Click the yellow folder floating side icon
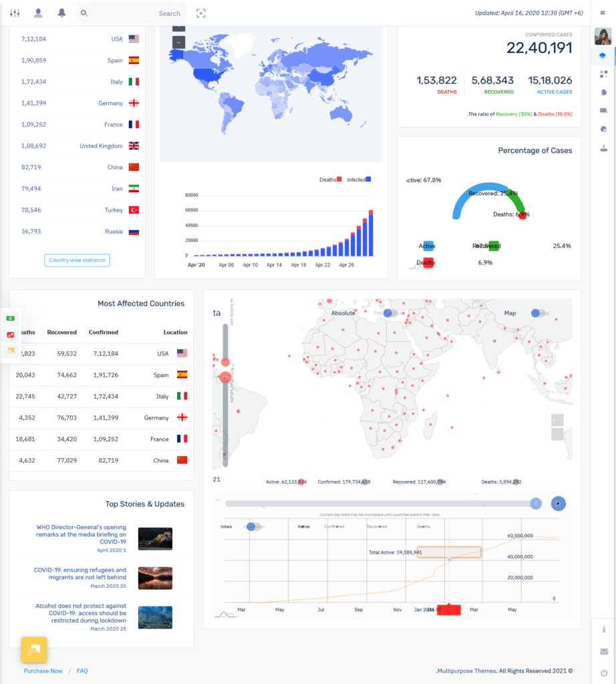616x684 pixels. tap(11, 351)
